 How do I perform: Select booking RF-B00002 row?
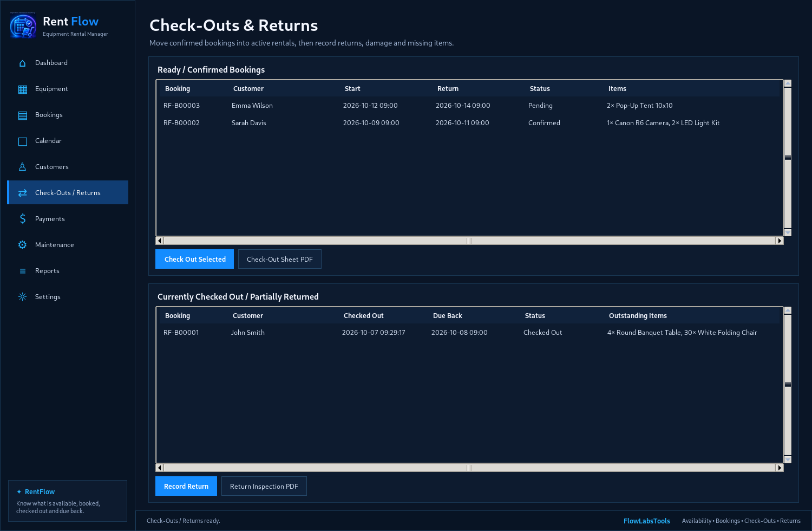[468, 123]
